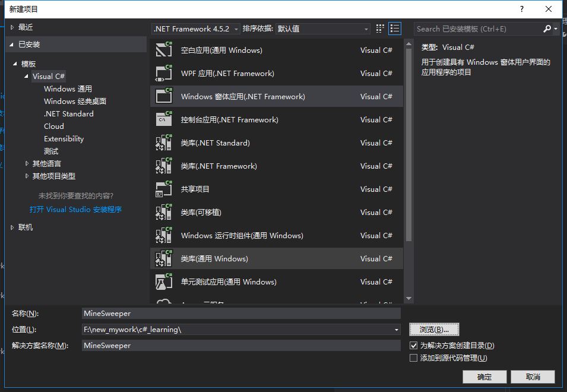This screenshot has width=567, height=392.
Task: Click the 取消 button
Action: point(533,377)
